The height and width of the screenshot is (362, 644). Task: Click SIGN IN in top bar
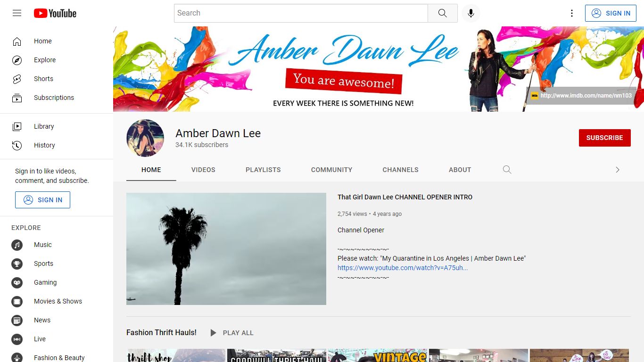pos(611,13)
